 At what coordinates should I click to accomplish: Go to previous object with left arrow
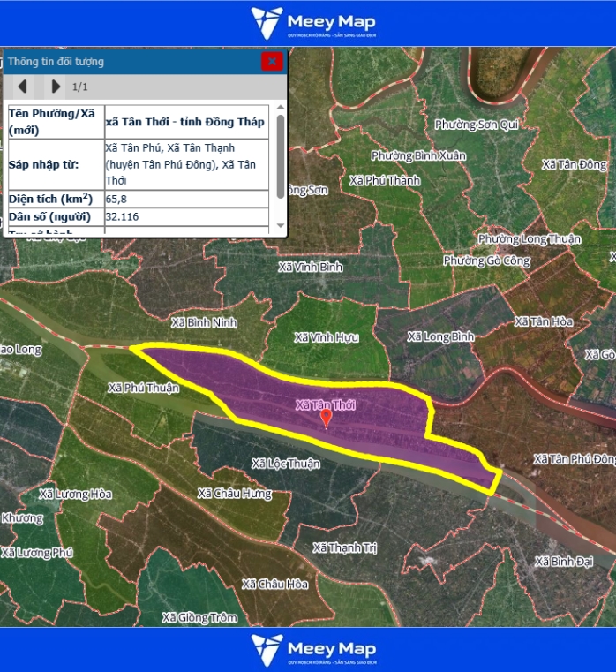(x=23, y=87)
